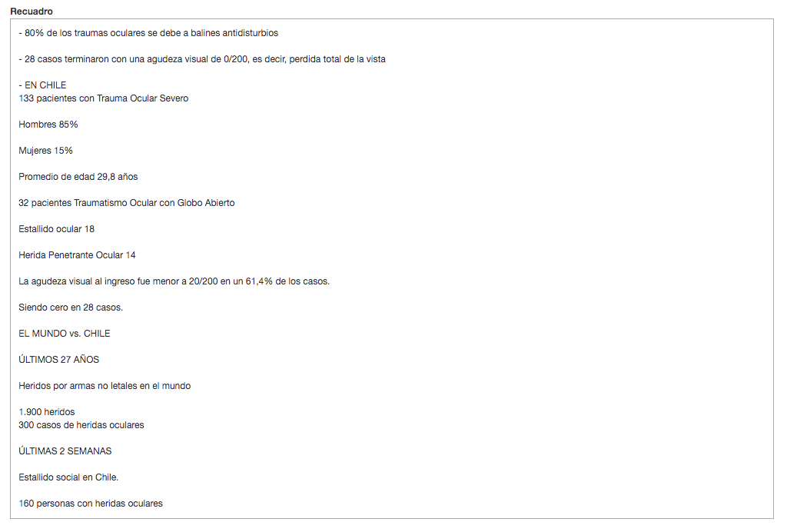Click the 'EL MUNDO vs. CHILE' heading
This screenshot has height=532, width=787.
pyautogui.click(x=65, y=333)
